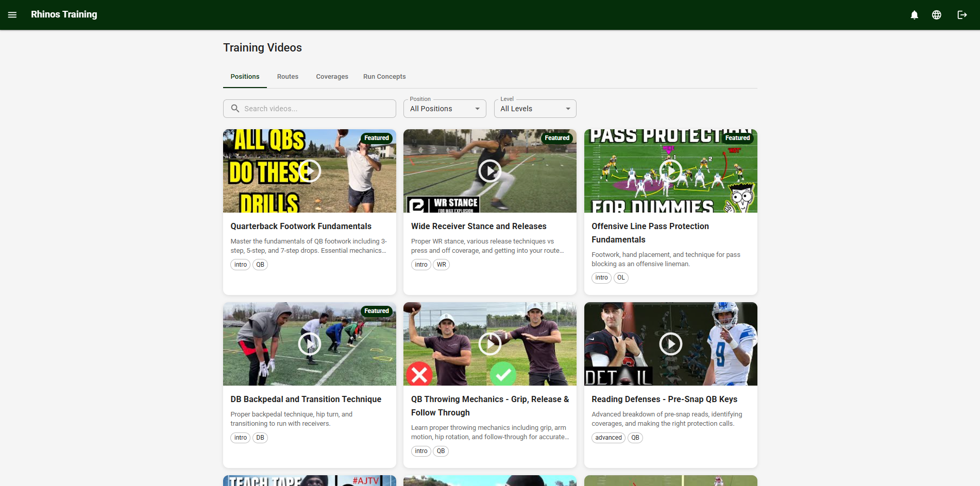The height and width of the screenshot is (486, 980).
Task: Switch to the Run Concepts tab
Action: 384,77
